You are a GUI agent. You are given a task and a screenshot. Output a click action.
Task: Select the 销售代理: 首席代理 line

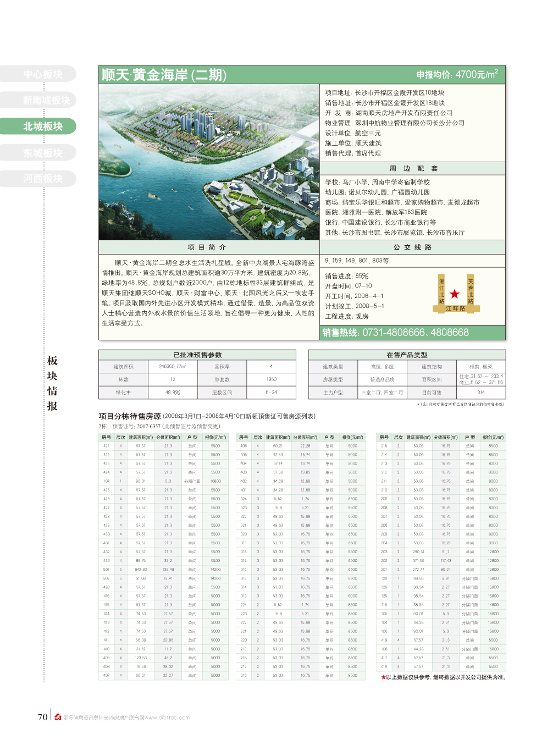[353, 153]
